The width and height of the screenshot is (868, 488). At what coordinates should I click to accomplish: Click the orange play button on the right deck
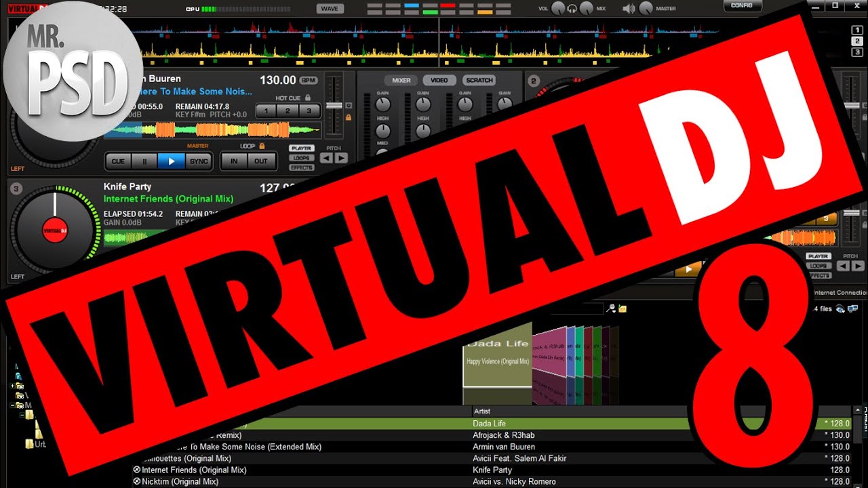point(689,269)
